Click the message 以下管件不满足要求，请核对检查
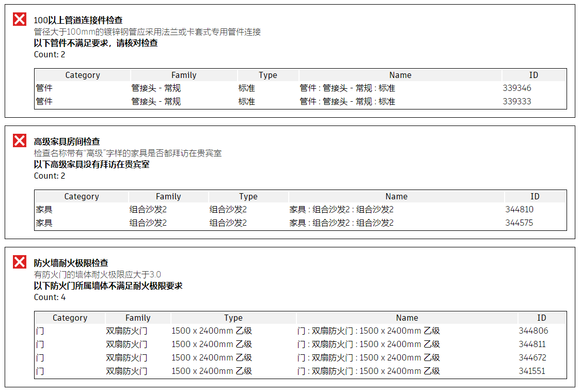The width and height of the screenshot is (581, 392). (x=96, y=43)
